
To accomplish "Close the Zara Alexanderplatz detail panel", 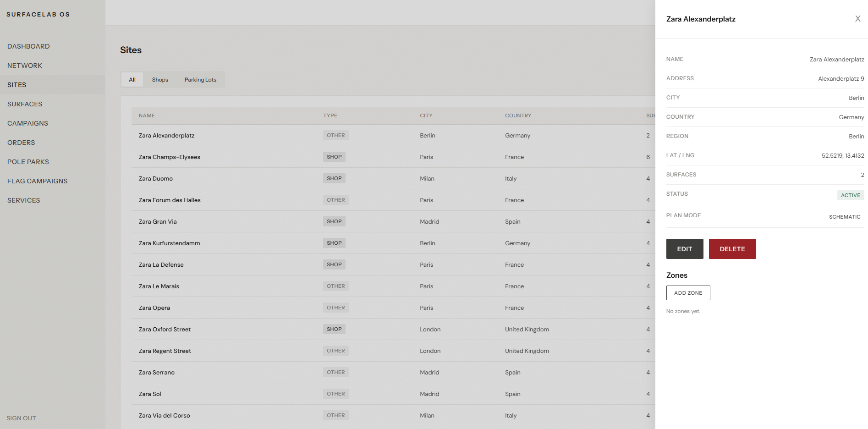I will [x=857, y=18].
